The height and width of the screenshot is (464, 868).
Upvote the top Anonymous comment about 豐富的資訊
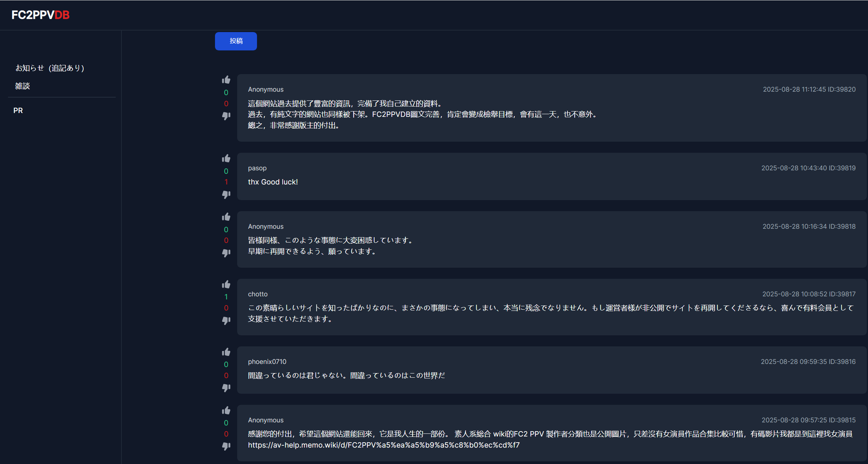(226, 79)
